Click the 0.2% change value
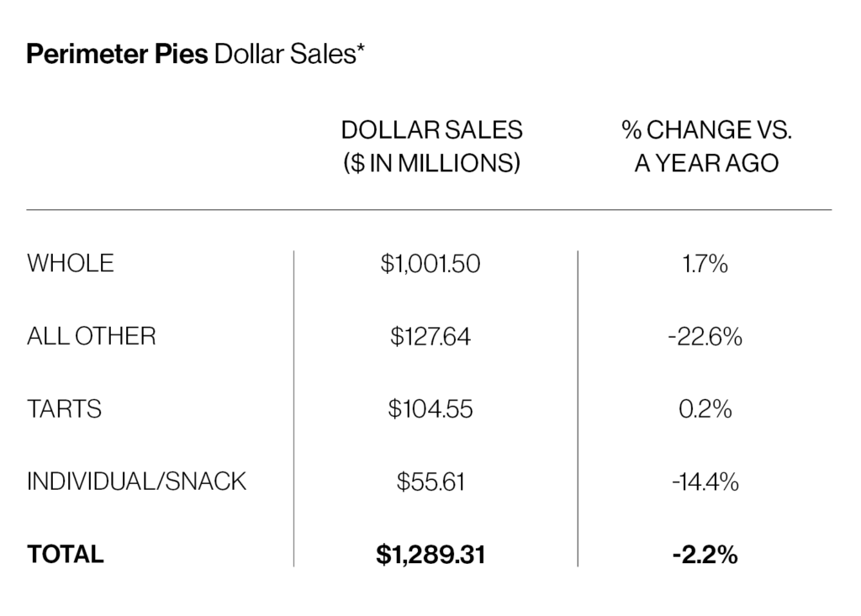Viewport: 861px width, 616px height. click(x=706, y=409)
